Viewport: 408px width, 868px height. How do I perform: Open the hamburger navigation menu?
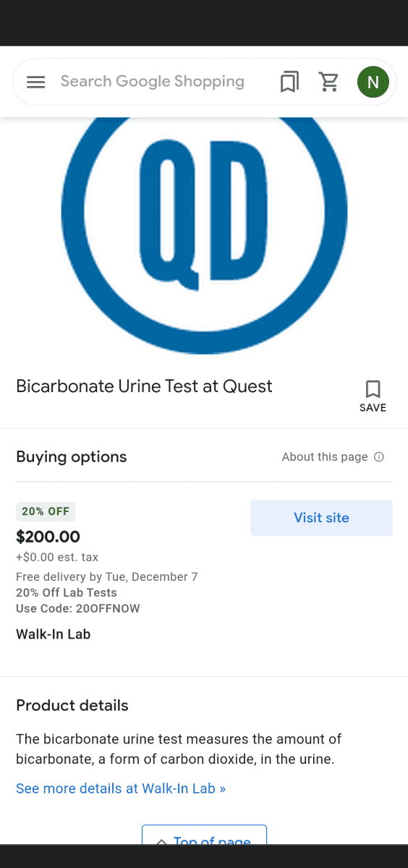(x=35, y=82)
